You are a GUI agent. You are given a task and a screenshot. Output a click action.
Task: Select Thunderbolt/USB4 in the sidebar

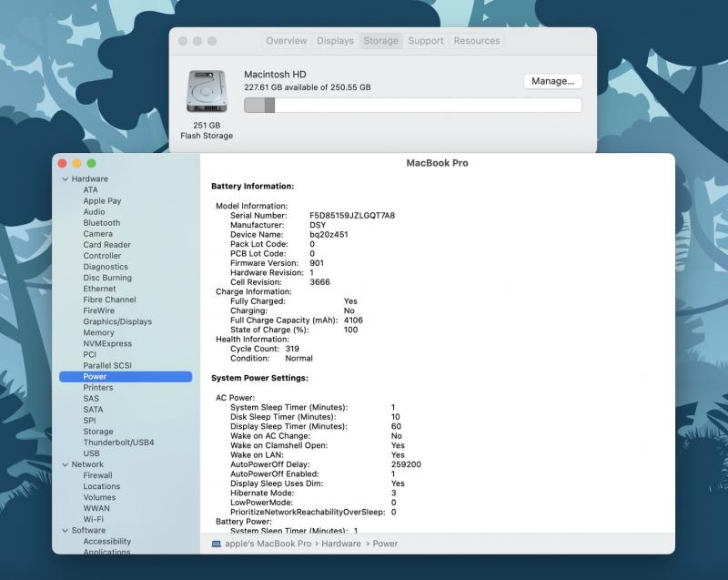point(118,443)
